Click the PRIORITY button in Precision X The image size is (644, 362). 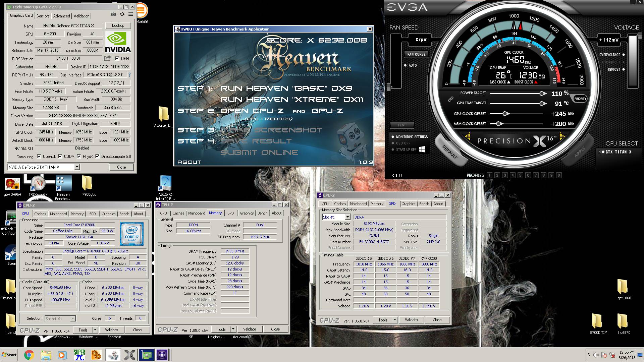pos(580,99)
